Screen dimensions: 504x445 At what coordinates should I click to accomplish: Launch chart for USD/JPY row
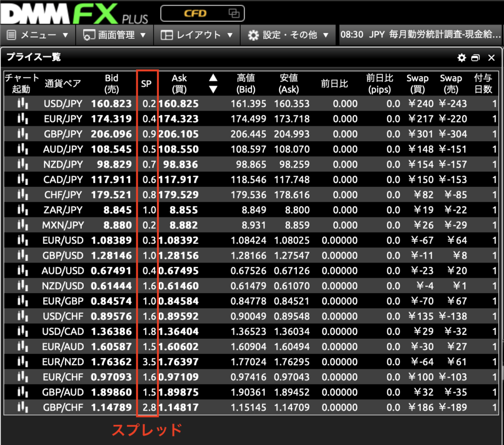(x=22, y=104)
